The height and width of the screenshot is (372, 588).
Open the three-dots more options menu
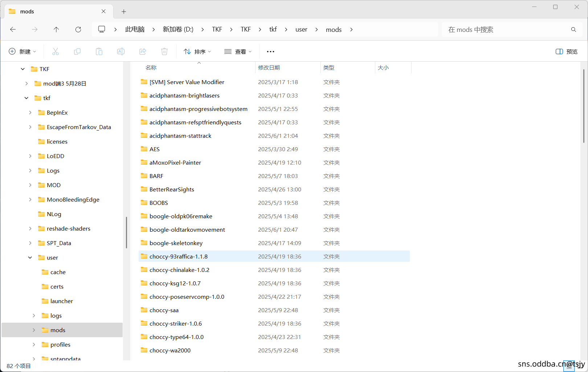click(270, 51)
